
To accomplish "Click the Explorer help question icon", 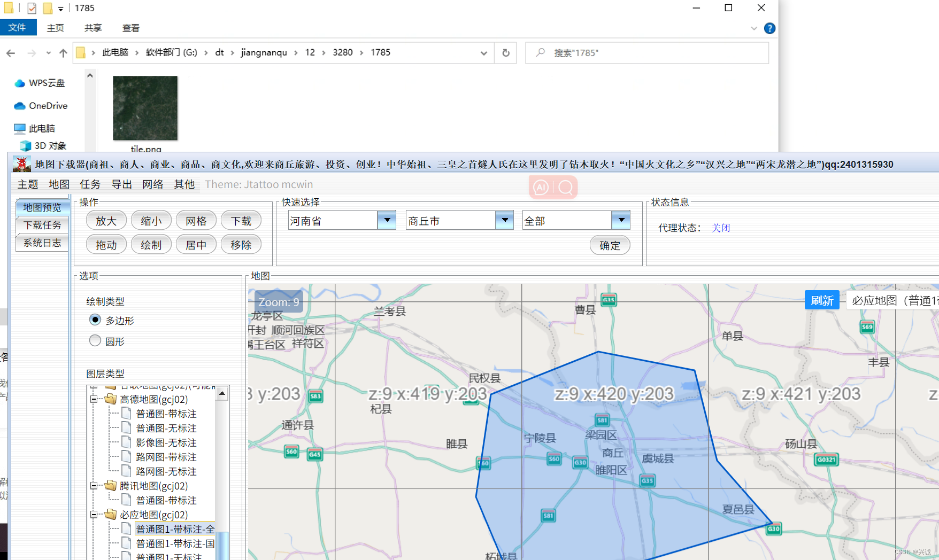I will [769, 28].
